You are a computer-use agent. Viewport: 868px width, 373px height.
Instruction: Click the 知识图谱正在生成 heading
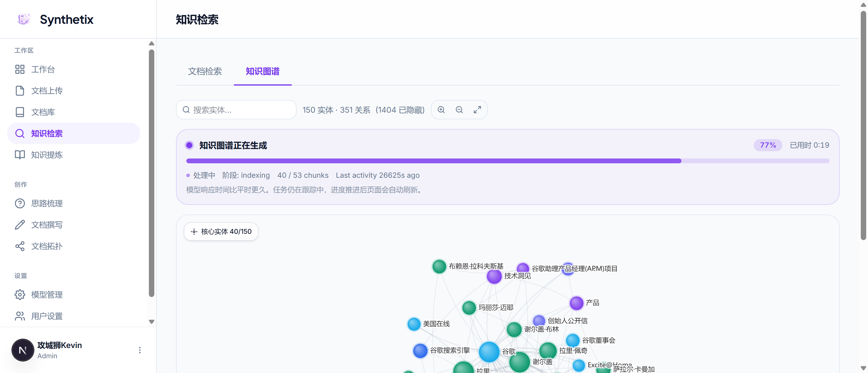point(233,146)
